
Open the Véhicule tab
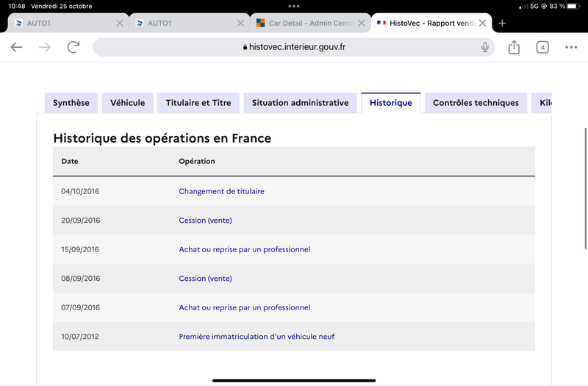click(x=127, y=103)
